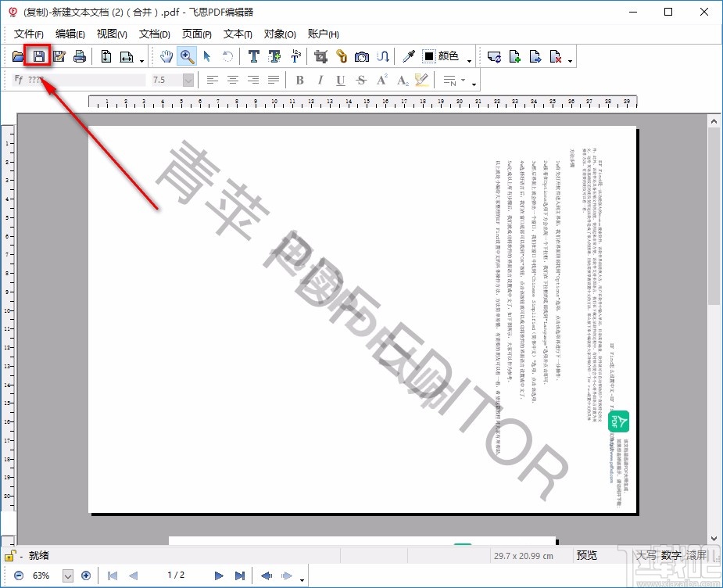The image size is (723, 588).
Task: Expand the formatting toolbar options arrow
Action: [x=474, y=84]
